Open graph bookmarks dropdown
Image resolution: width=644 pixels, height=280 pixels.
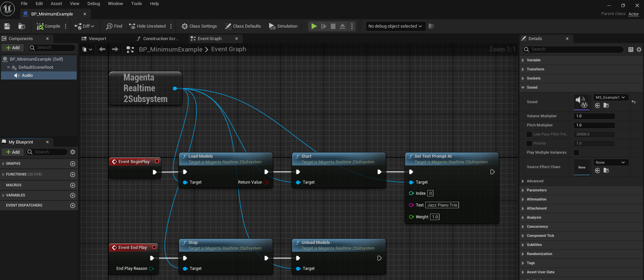pos(87,50)
